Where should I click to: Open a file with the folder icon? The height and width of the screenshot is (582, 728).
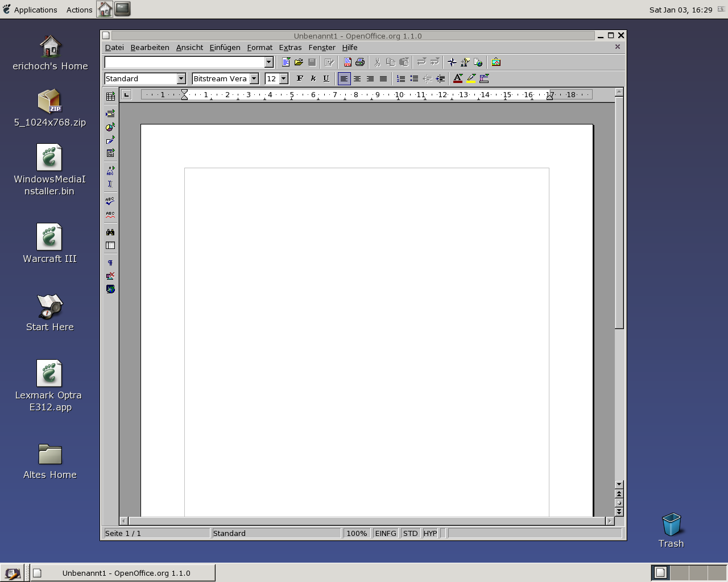[x=299, y=63]
